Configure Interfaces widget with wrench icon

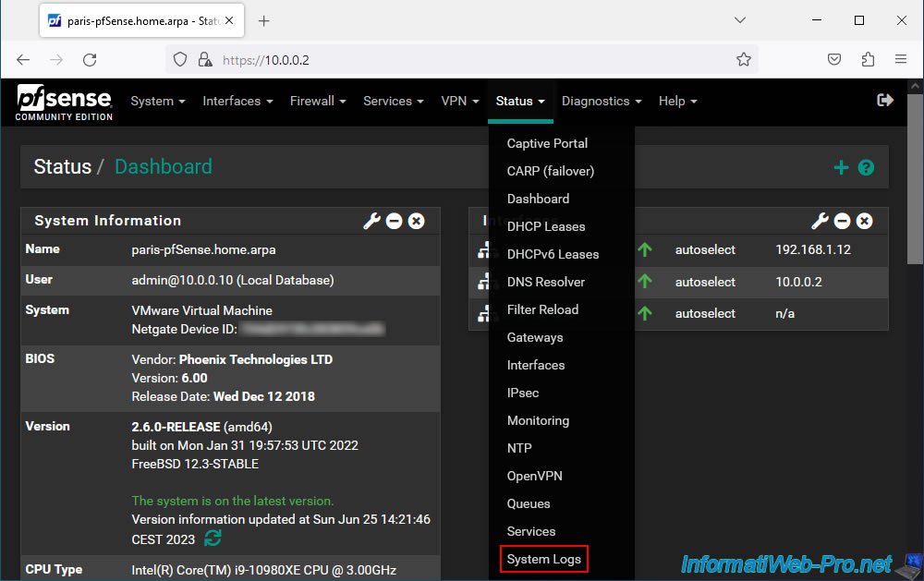point(820,221)
